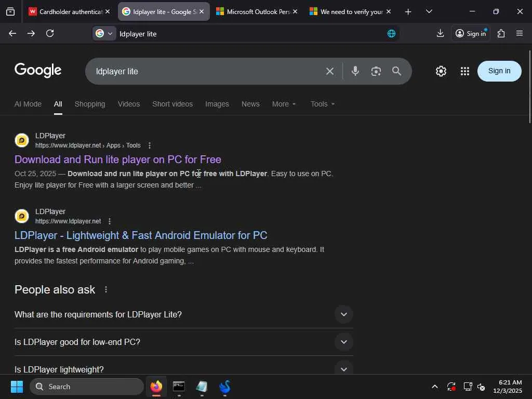Start voice search with the microphone
Viewport: 532px width, 399px height.
pyautogui.click(x=355, y=71)
